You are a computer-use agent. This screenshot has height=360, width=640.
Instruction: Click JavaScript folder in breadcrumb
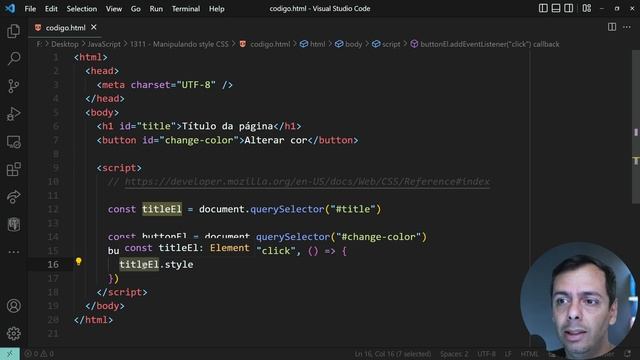(104, 44)
